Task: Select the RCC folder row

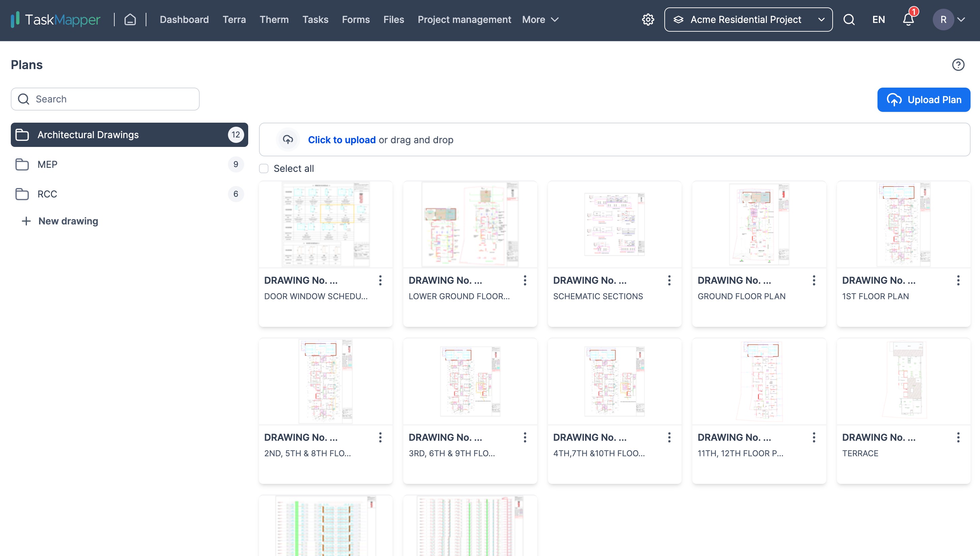Action: 129,194
